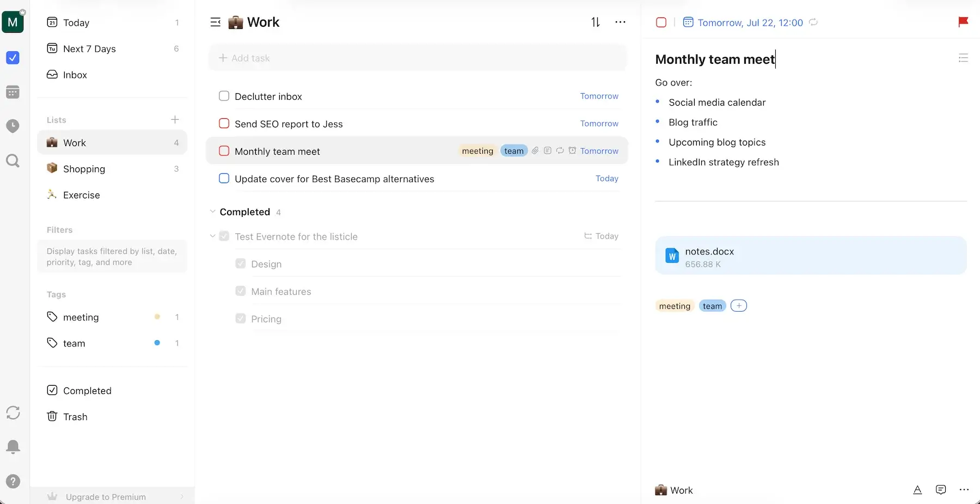The height and width of the screenshot is (504, 980).
Task: Open the task outline icon beside title
Action: pyautogui.click(x=963, y=58)
